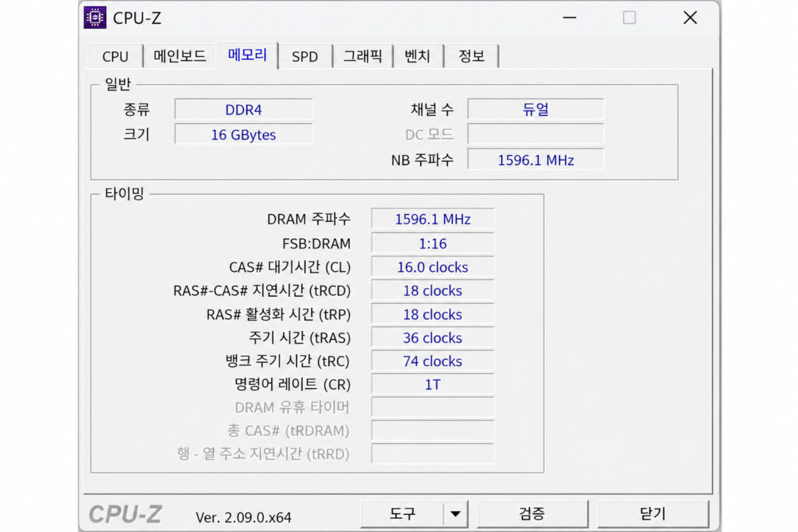Select the tRCD 18 clocks value

click(433, 291)
